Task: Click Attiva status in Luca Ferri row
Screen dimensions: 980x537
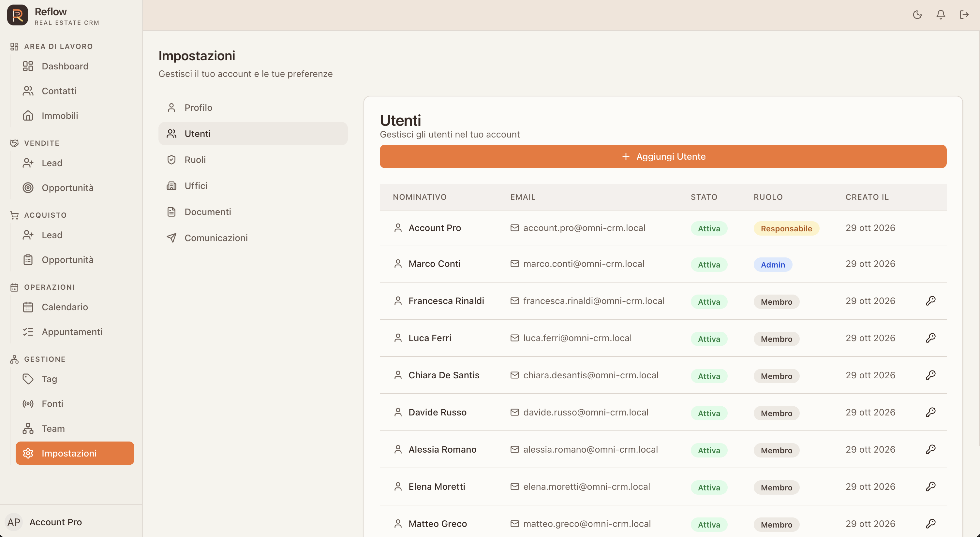Action: (709, 339)
